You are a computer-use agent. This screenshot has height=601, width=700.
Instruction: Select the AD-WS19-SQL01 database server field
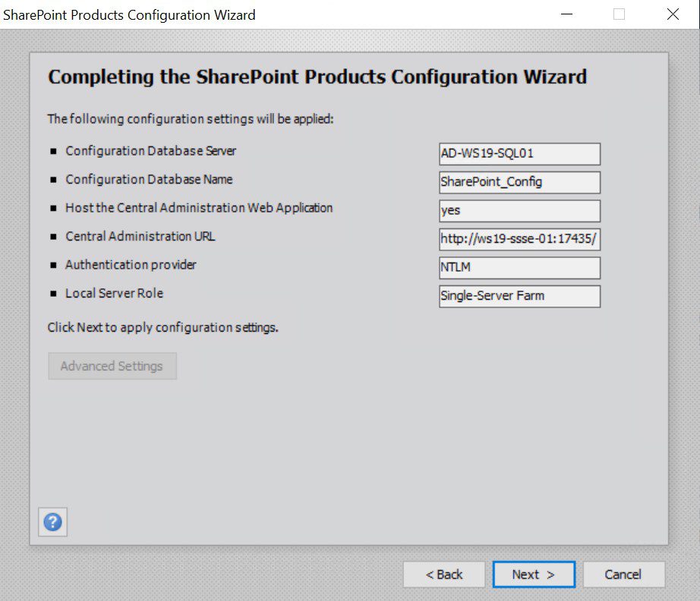point(519,154)
